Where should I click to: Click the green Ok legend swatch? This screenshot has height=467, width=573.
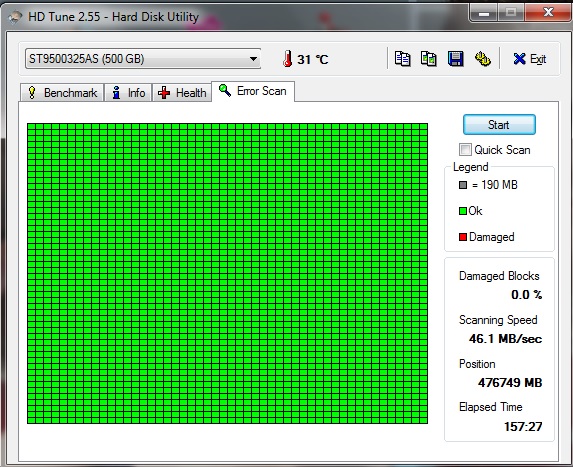(x=463, y=211)
